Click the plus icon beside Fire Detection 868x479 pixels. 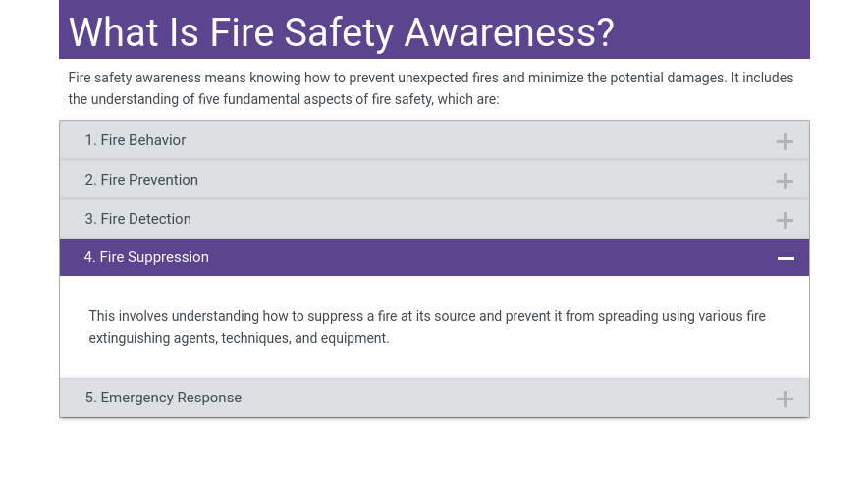pyautogui.click(x=785, y=220)
